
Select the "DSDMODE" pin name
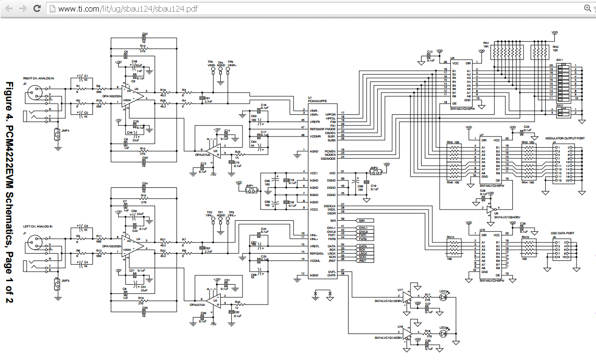click(329, 158)
